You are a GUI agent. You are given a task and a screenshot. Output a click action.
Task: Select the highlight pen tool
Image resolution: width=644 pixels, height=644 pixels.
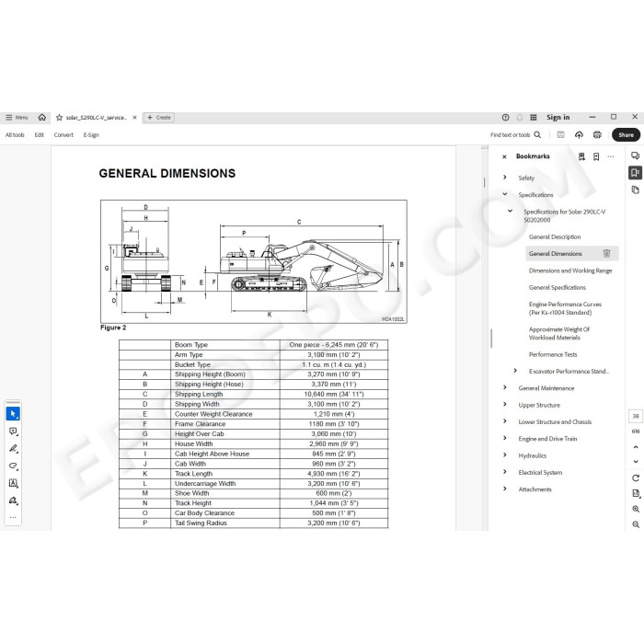[13, 449]
